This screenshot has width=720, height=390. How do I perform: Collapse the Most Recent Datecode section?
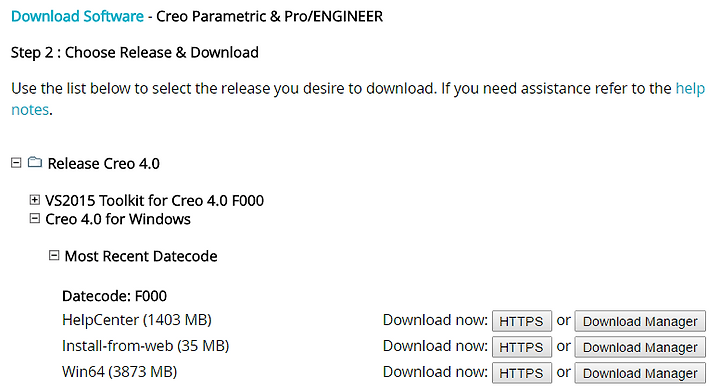click(54, 255)
